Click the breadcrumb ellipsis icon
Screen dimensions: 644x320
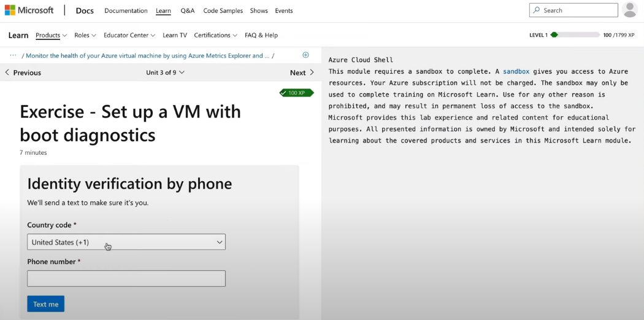click(x=13, y=55)
